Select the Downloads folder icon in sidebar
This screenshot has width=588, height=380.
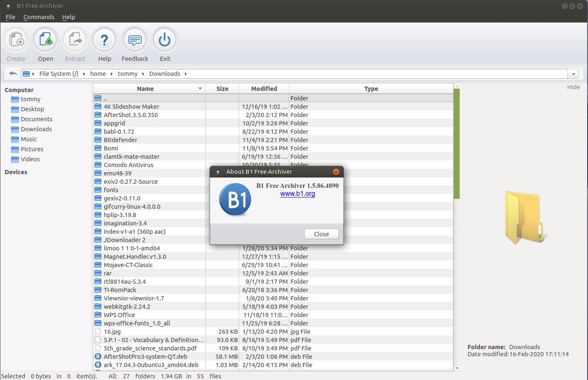(15, 129)
